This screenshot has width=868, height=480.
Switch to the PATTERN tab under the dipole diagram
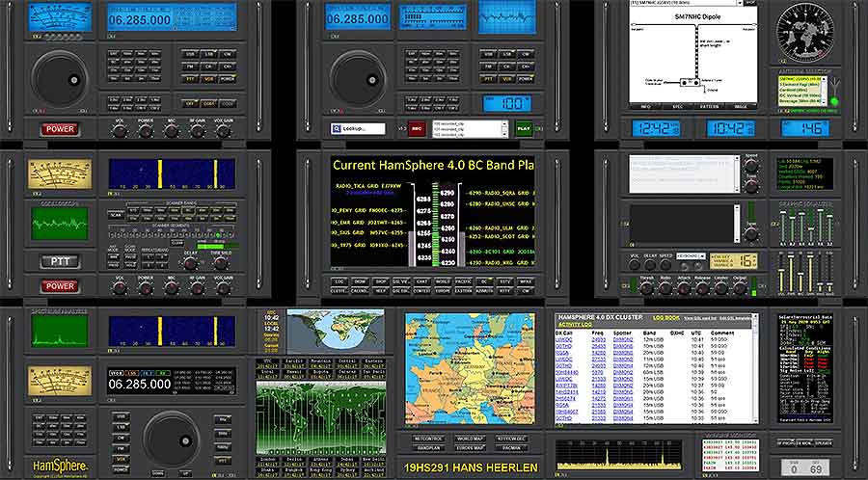coord(710,106)
